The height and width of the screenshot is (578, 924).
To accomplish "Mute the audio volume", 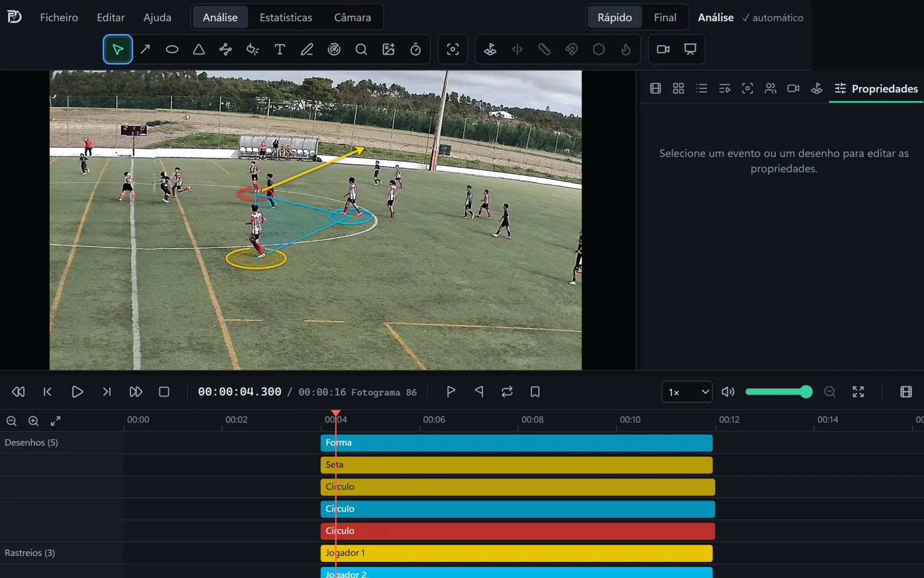I will coord(728,392).
